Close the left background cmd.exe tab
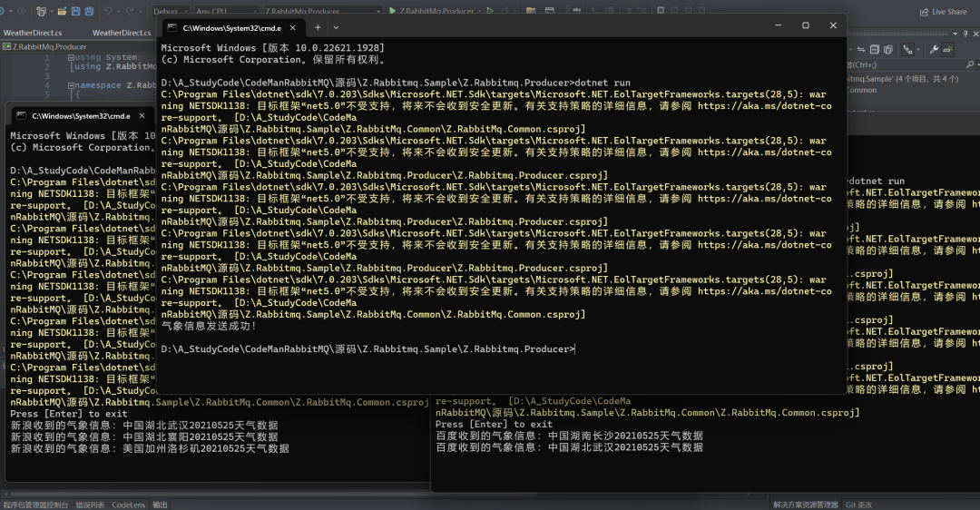 [x=142, y=115]
